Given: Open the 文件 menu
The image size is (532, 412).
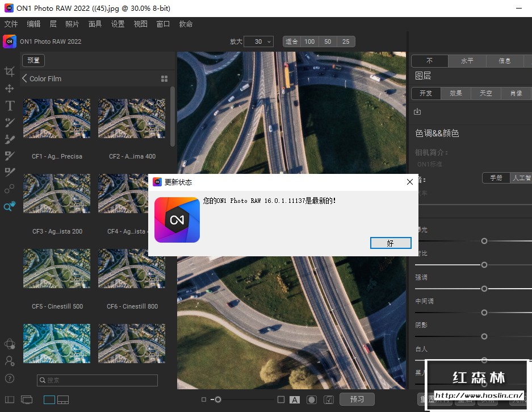Looking at the screenshot, I should (11, 24).
